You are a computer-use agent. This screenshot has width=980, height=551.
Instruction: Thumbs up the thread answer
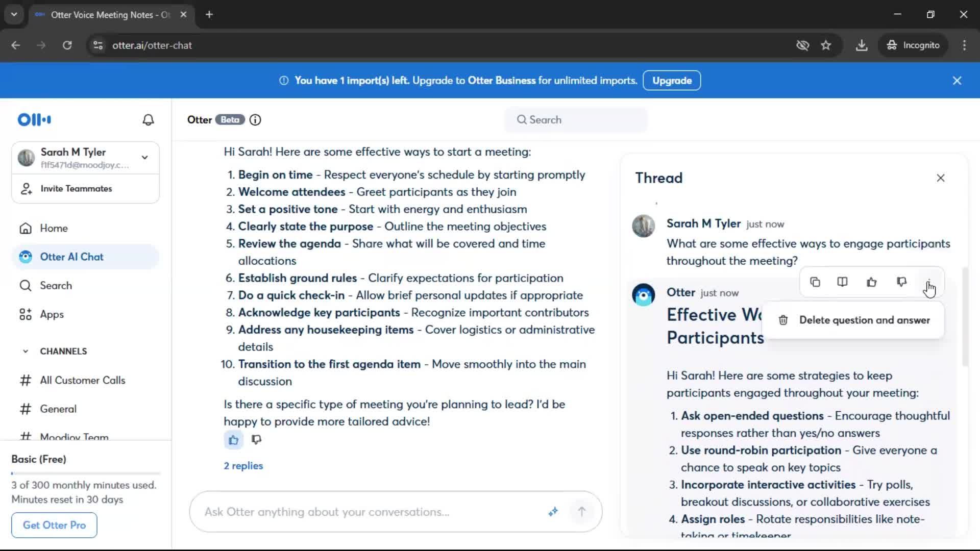pyautogui.click(x=872, y=282)
